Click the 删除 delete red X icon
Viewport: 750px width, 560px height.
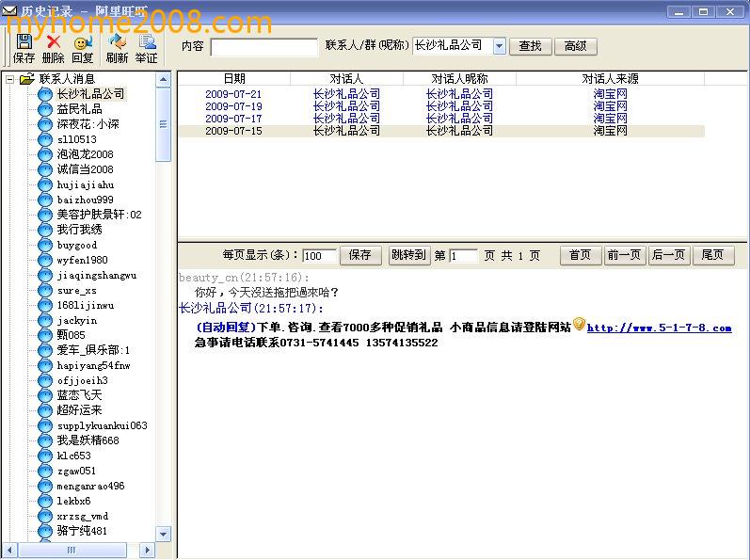click(54, 42)
